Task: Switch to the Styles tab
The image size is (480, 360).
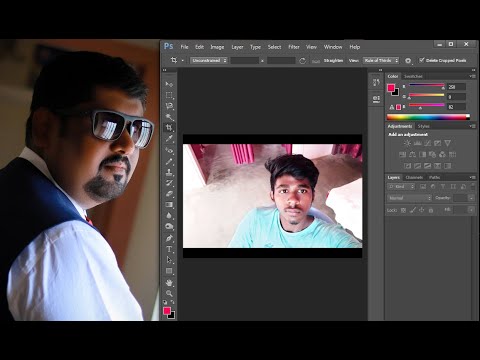Action: [x=424, y=126]
